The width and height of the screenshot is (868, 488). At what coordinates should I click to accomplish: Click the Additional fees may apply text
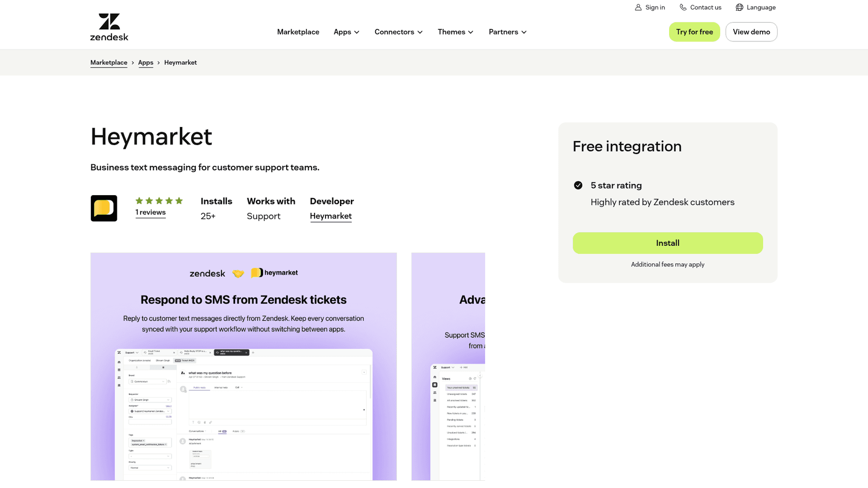click(x=668, y=264)
